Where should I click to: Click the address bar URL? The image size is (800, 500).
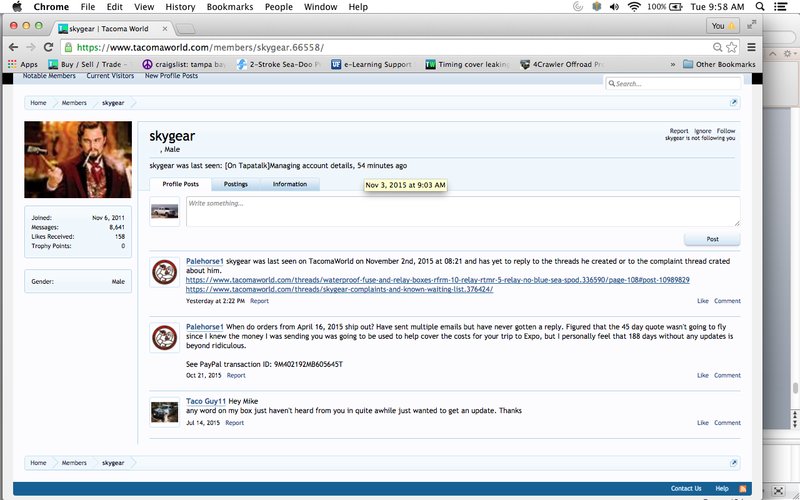coord(200,47)
